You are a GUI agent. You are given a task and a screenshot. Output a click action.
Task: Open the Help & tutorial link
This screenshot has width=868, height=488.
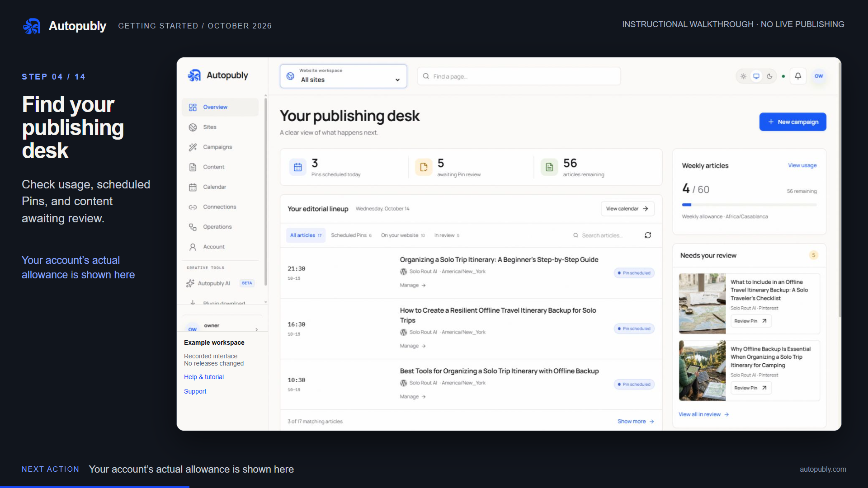tap(203, 377)
